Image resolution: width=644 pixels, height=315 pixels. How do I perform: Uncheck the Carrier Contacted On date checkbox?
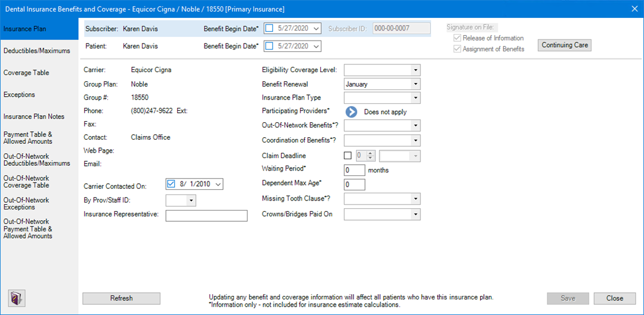[x=172, y=184]
